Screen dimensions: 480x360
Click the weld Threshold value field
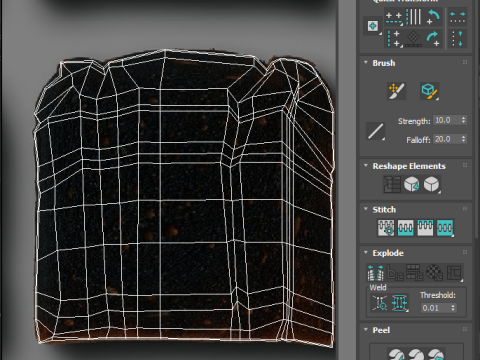point(435,308)
